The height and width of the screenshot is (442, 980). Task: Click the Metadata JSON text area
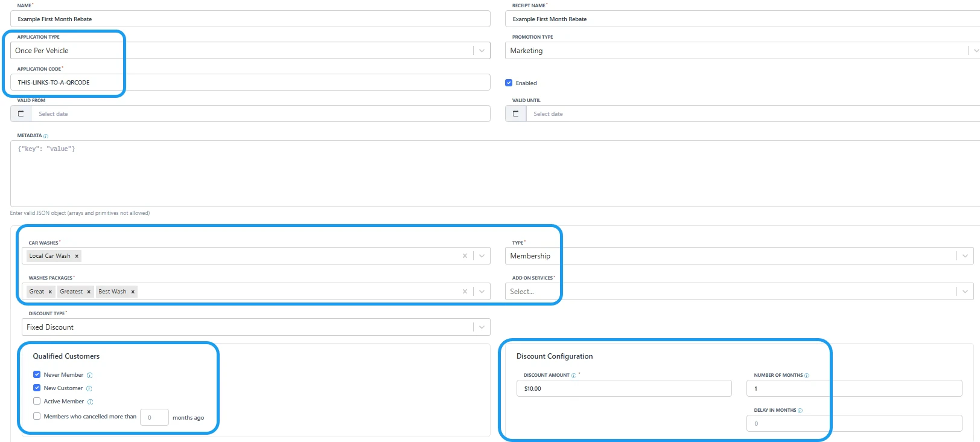[495, 174]
